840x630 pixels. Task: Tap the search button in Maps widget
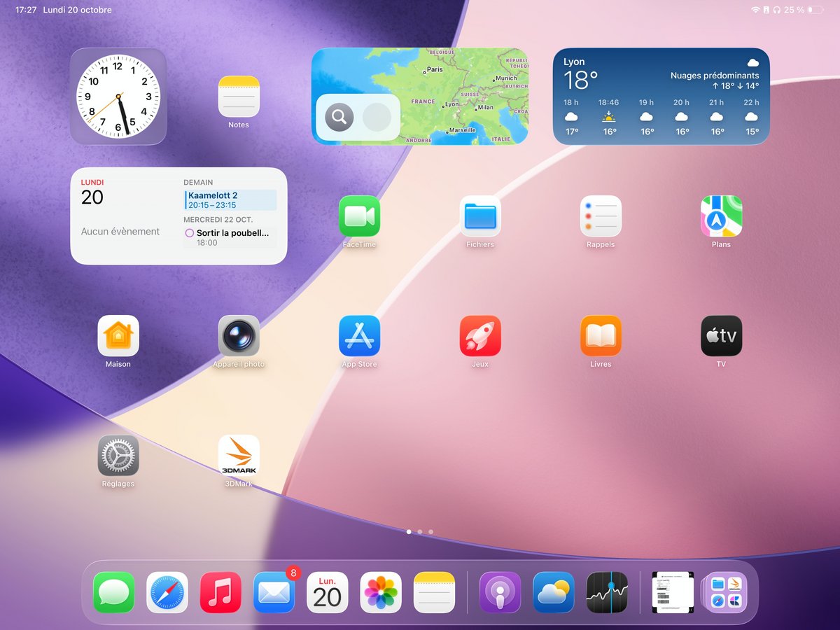click(x=339, y=117)
